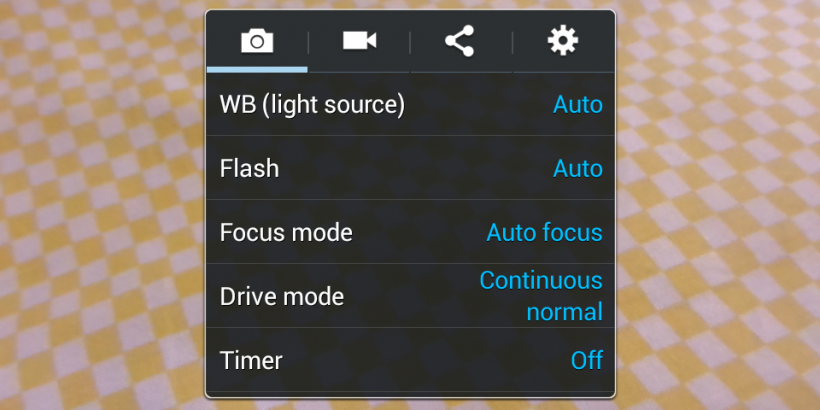Change the Continuous normal drive value
This screenshot has width=820, height=410.
tap(541, 296)
